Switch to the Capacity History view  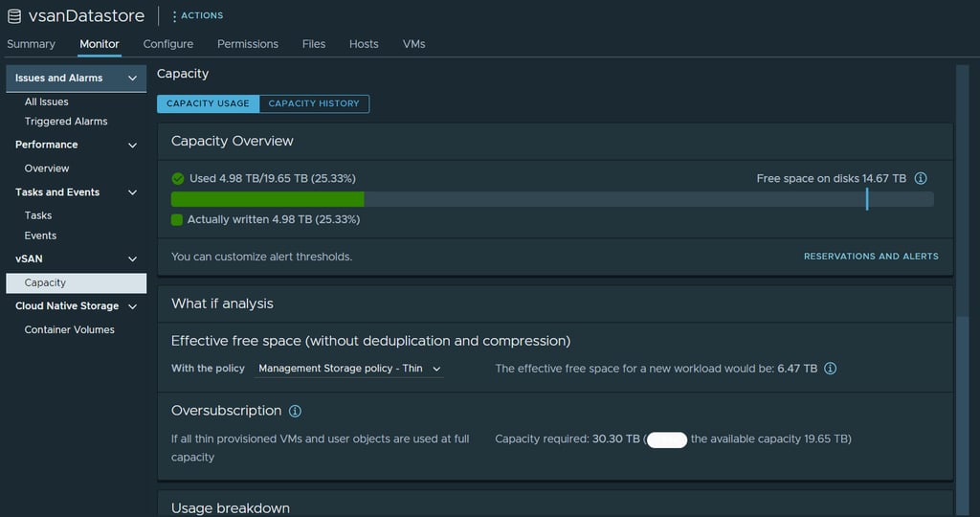(x=314, y=103)
